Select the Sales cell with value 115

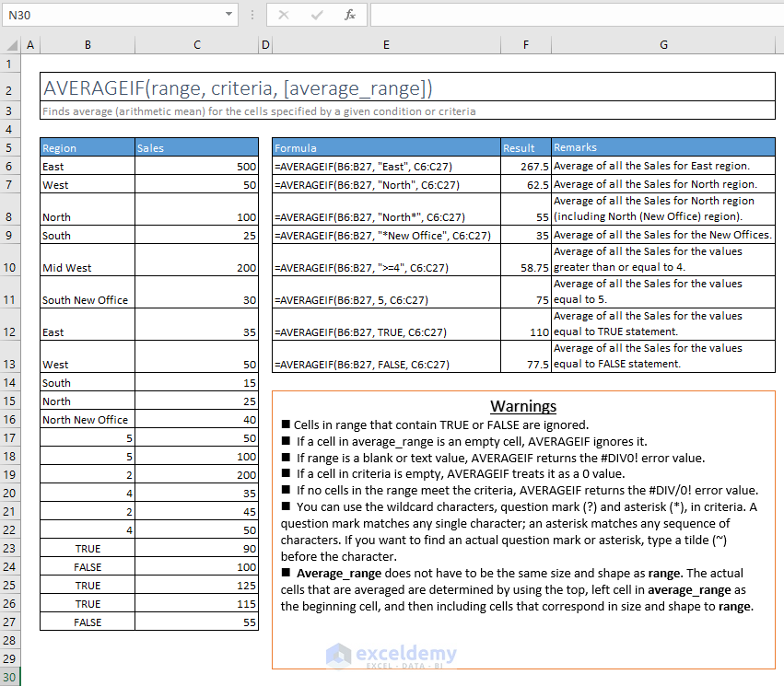196,603
